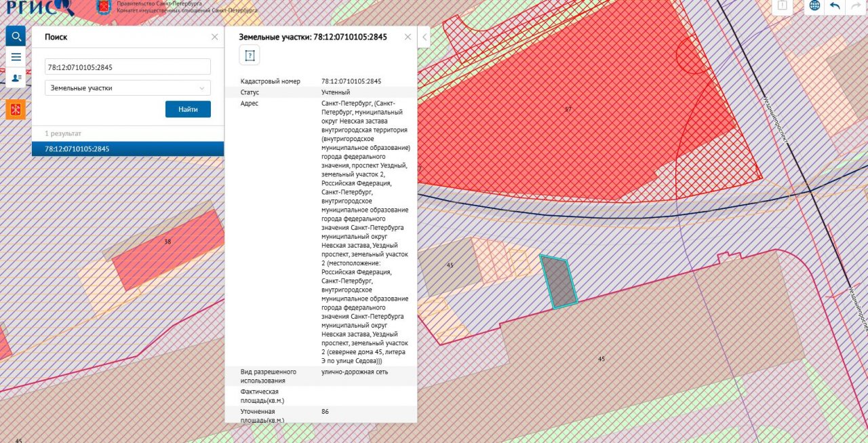Click the info identify icon at top
This screenshot has width=868, height=443.
click(783, 5)
